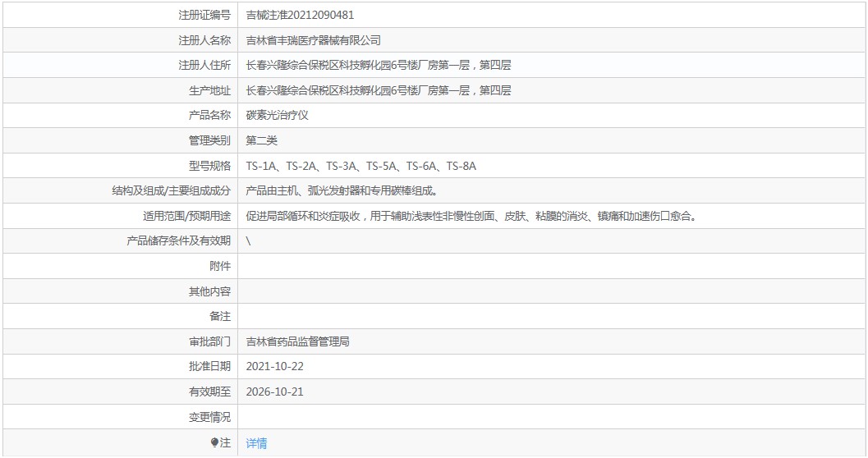This screenshot has height=458, width=868.
Task: Click the 产品储存条件及有效期 label
Action: point(178,240)
